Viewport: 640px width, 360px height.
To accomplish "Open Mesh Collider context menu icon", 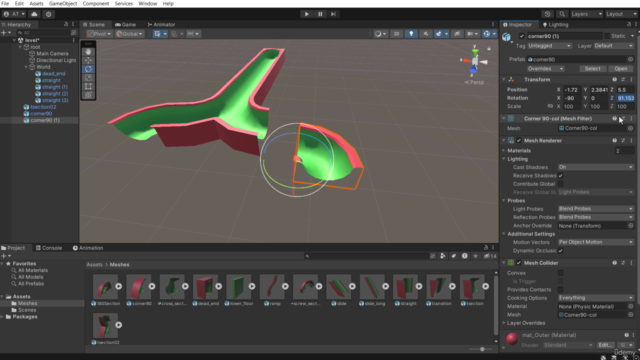I will [x=631, y=263].
